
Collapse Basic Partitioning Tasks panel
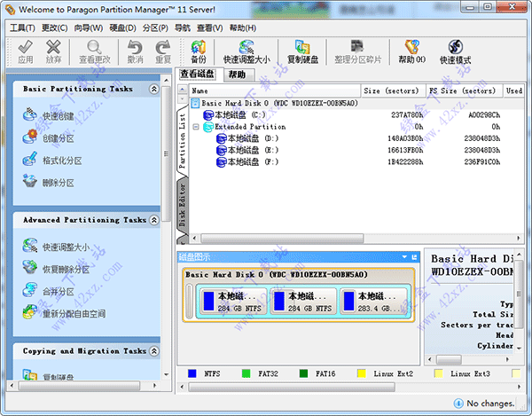(x=154, y=89)
